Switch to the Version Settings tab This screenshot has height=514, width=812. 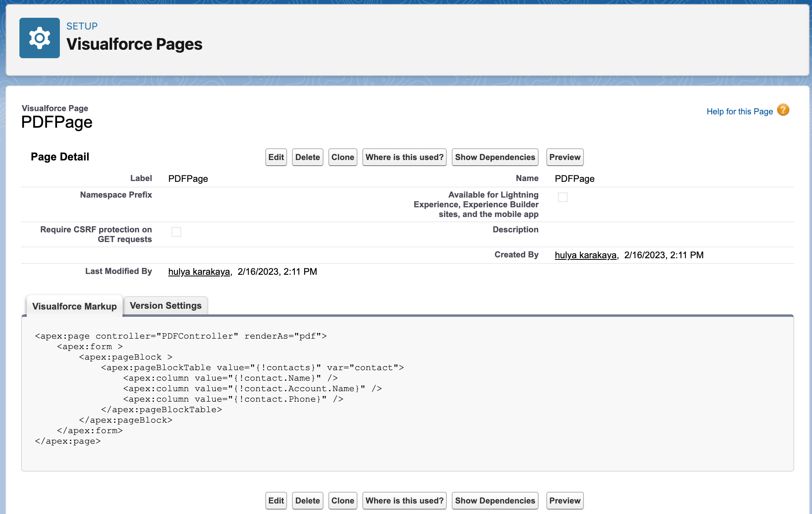[x=165, y=305]
